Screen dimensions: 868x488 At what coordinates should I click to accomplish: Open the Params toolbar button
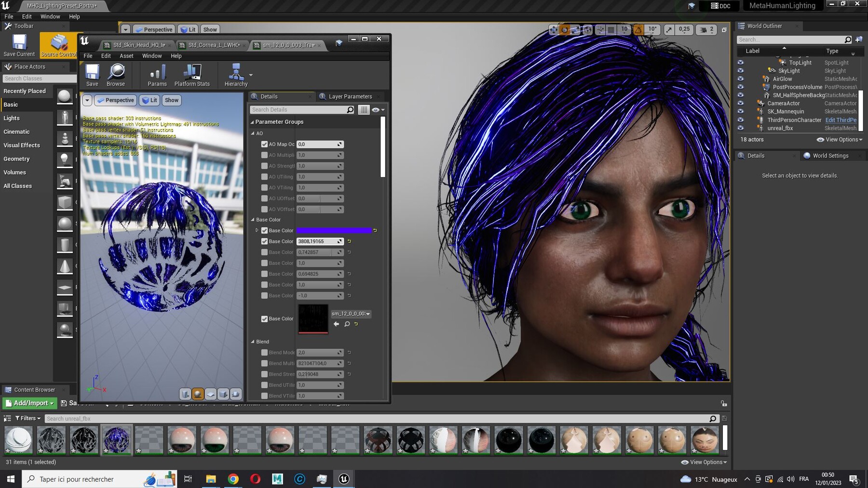point(157,75)
